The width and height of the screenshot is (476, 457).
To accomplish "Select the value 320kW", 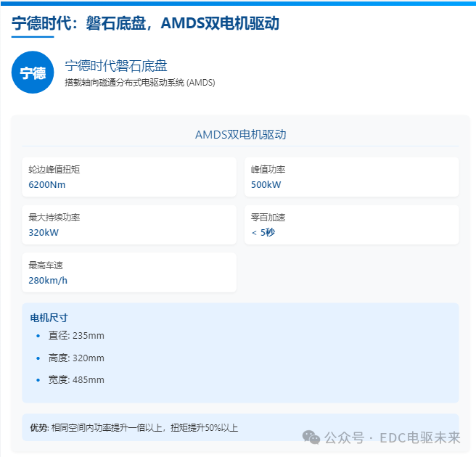I will coord(44,232).
